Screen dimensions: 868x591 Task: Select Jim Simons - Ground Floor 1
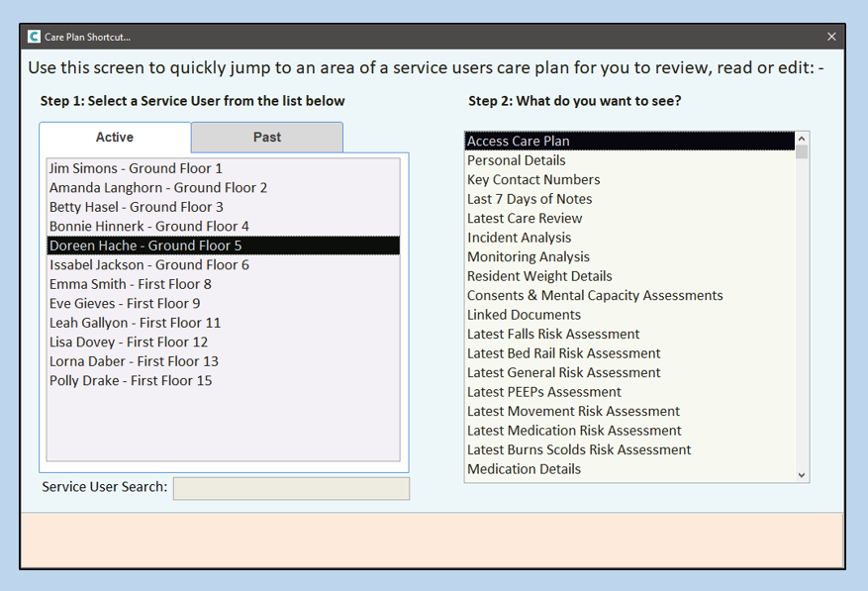point(136,168)
